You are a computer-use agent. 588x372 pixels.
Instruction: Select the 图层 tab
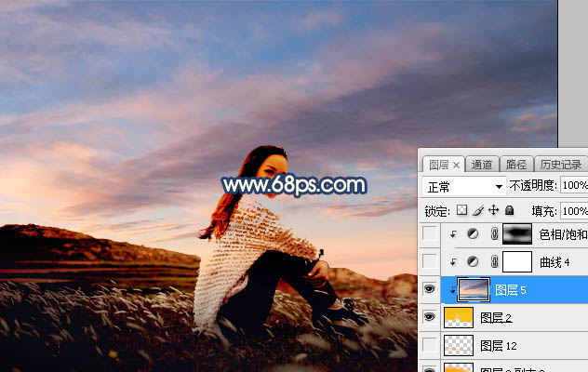tap(439, 165)
